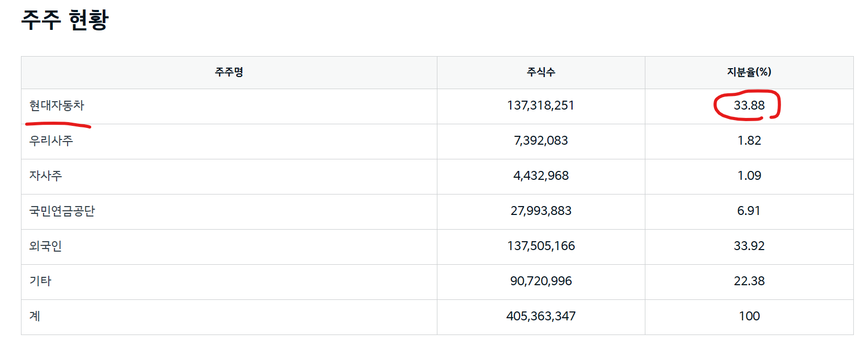The width and height of the screenshot is (868, 356).
Task: Click the 자사주 row label
Action: [x=46, y=176]
